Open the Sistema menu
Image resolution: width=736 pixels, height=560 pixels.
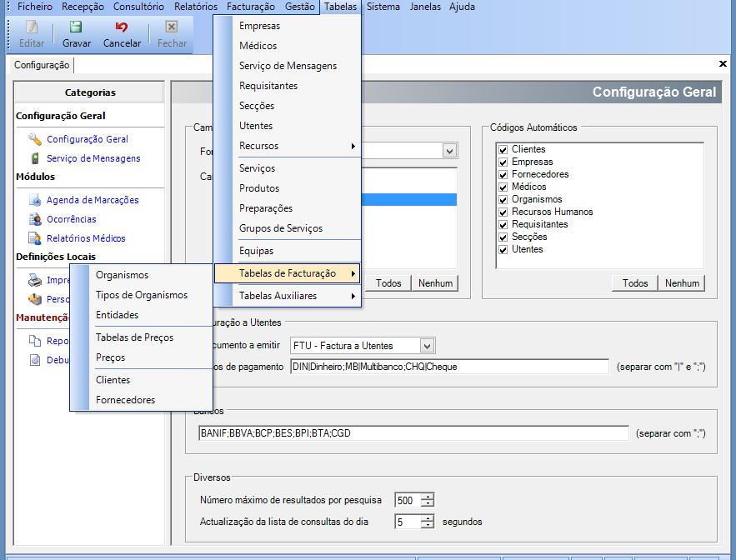383,7
